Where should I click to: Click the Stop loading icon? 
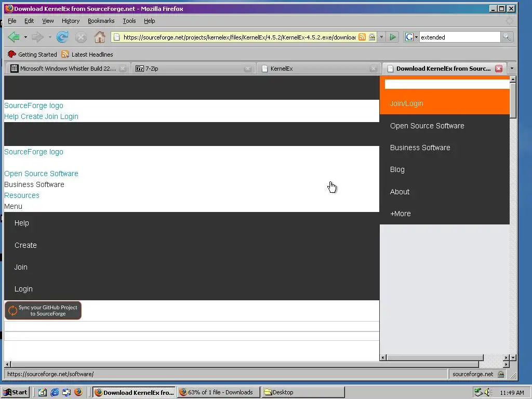pyautogui.click(x=81, y=37)
